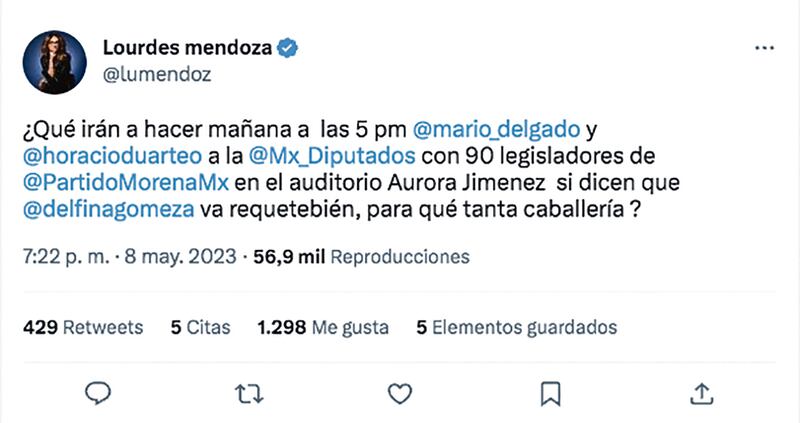Click the blue verified badge
Image resolution: width=800 pixels, height=423 pixels.
coord(288,47)
